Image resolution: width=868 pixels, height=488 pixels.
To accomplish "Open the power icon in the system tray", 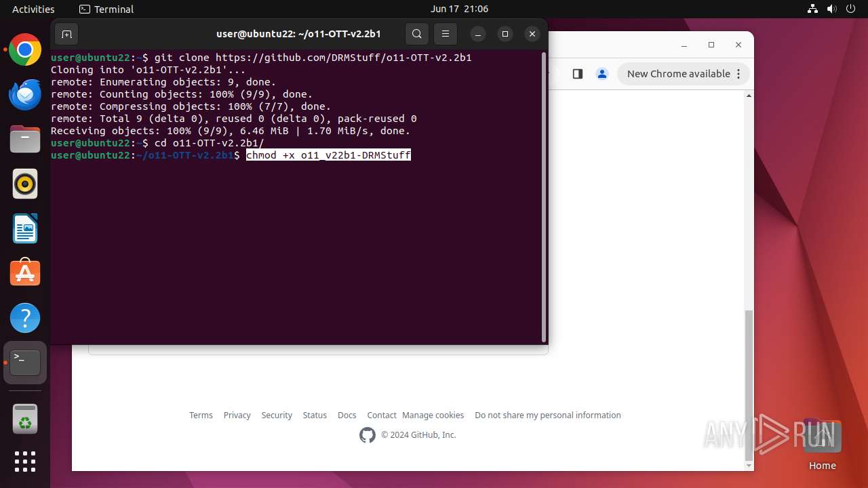I will coord(850,9).
